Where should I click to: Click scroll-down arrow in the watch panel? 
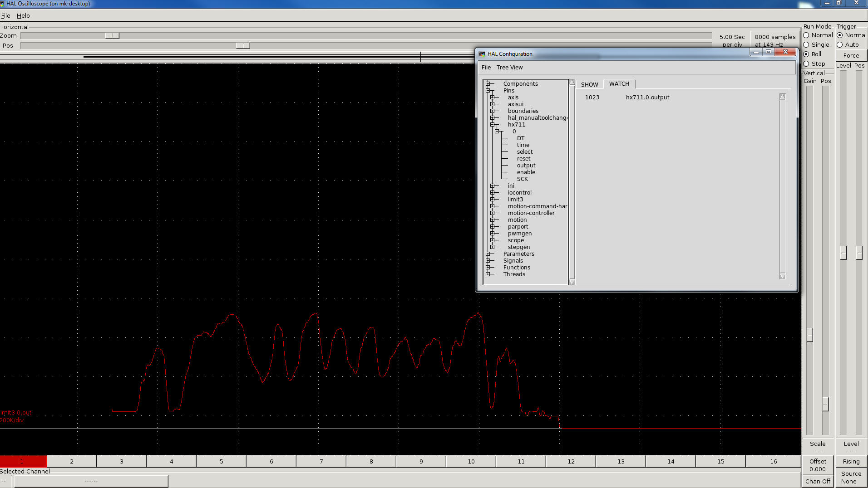pyautogui.click(x=782, y=276)
